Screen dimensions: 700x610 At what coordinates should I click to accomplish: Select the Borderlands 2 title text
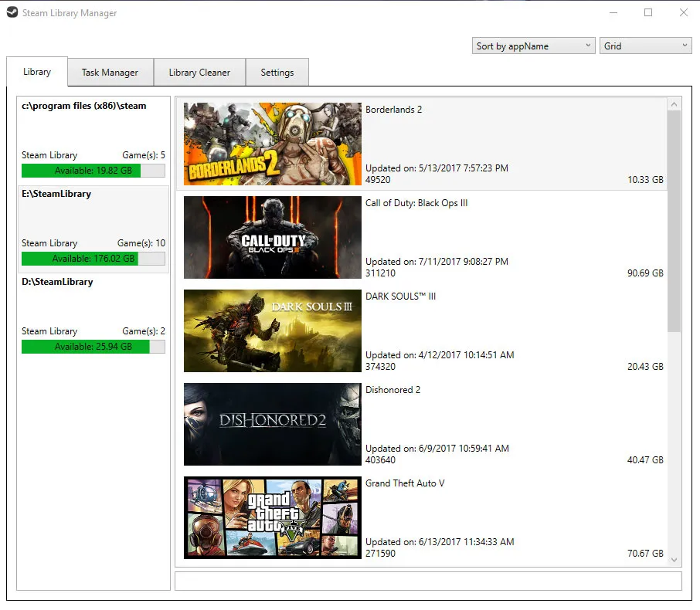393,110
